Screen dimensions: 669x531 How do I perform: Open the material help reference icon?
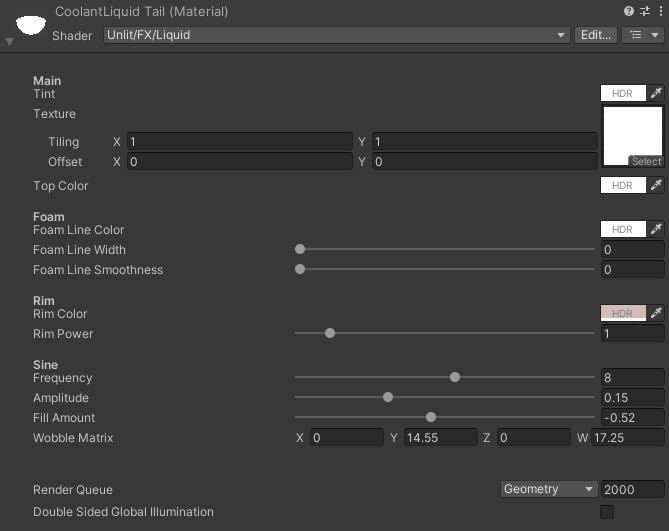tap(629, 11)
